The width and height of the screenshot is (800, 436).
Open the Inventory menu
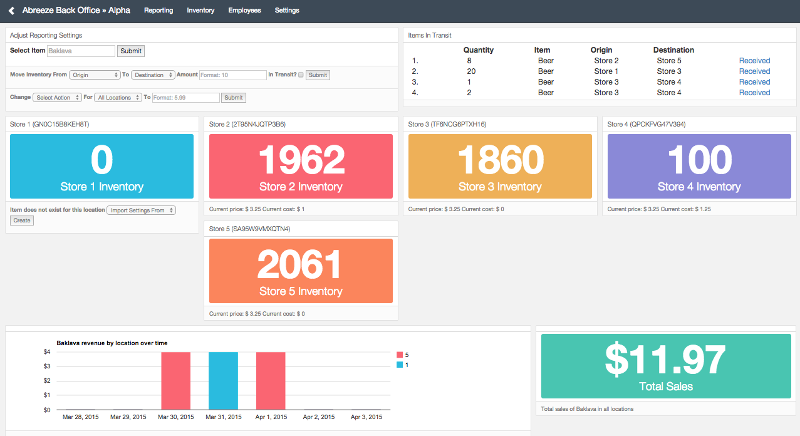200,10
